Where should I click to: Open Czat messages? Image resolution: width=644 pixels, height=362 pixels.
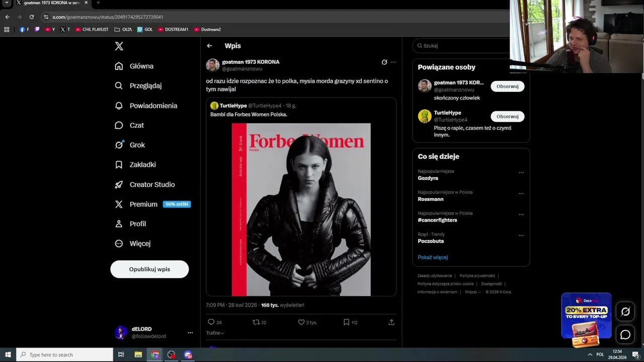tap(129, 125)
